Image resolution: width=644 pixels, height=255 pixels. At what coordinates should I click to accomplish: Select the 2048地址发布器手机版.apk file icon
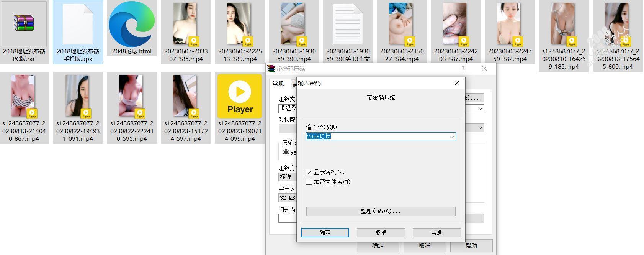[x=78, y=24]
